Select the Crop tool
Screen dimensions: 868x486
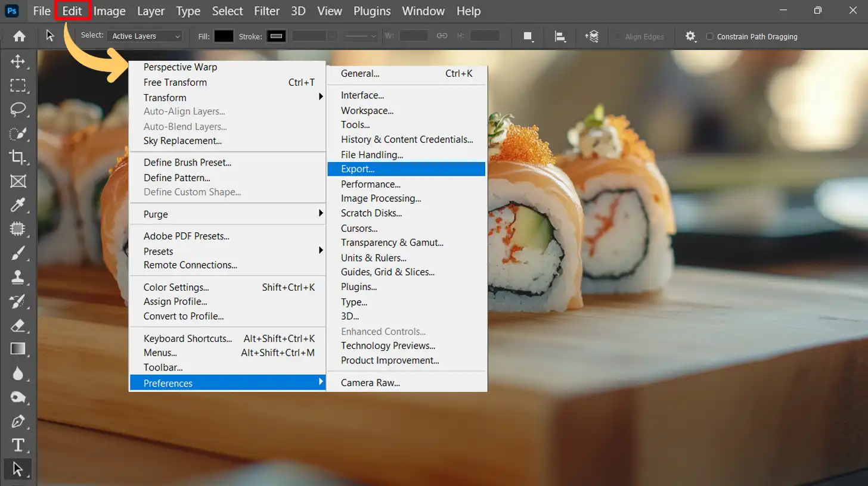pyautogui.click(x=18, y=157)
